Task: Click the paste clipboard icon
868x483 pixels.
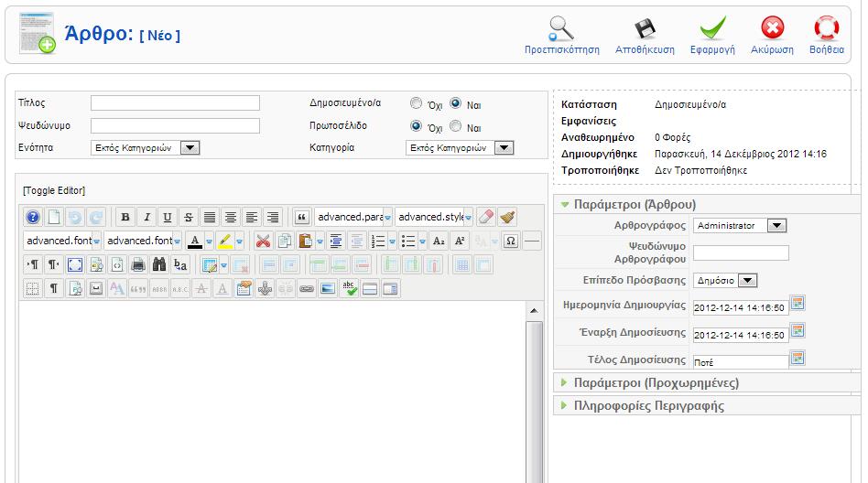Action: coord(305,241)
